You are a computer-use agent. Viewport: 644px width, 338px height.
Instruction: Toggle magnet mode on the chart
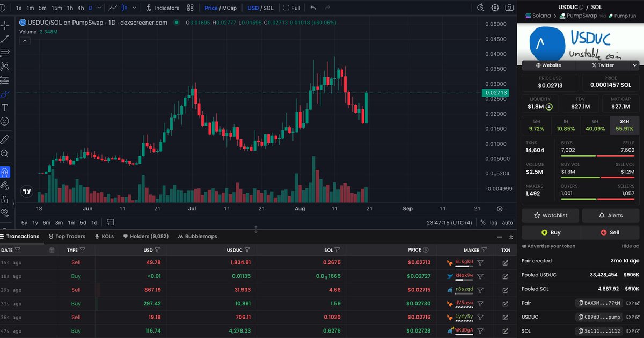coord(5,173)
